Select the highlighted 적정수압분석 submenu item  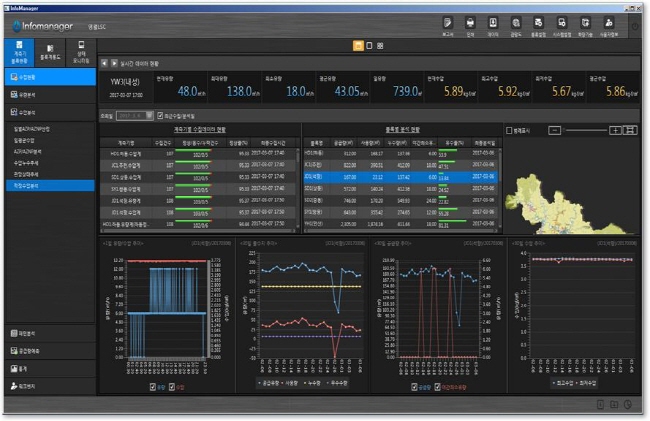[x=50, y=186]
